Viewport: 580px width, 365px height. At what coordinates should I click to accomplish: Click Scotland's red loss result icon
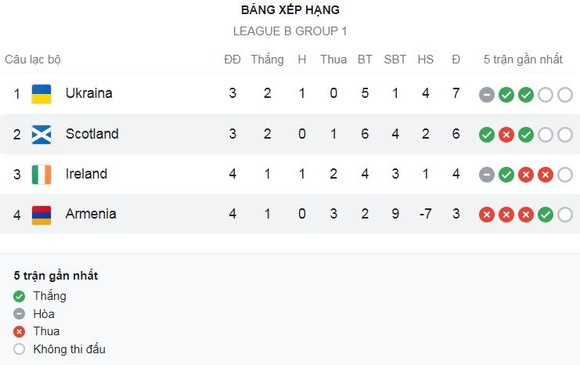click(x=506, y=135)
